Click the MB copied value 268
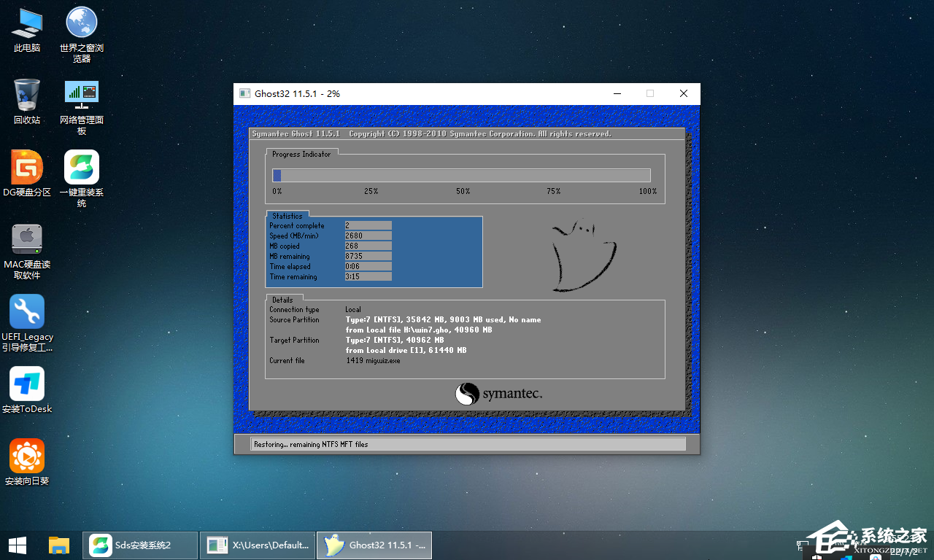The width and height of the screenshot is (934, 560). pos(368,246)
